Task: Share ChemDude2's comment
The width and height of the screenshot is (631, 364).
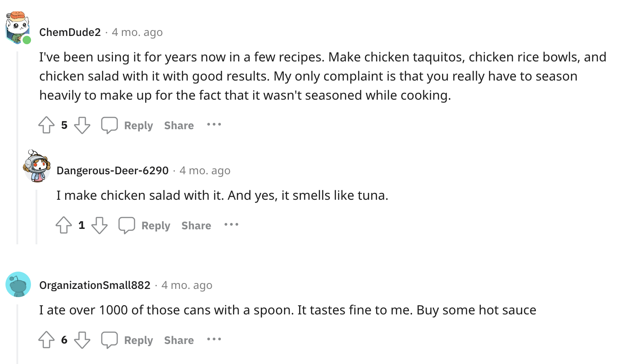Action: pos(179,126)
